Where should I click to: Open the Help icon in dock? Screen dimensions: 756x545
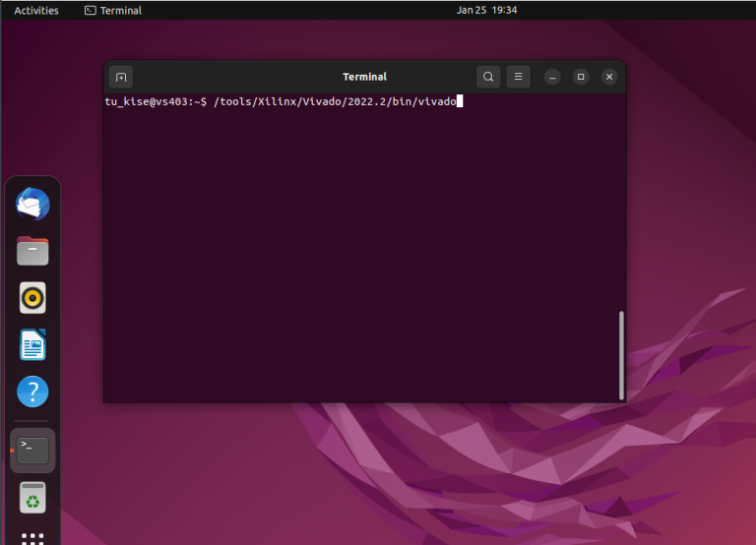(32, 393)
